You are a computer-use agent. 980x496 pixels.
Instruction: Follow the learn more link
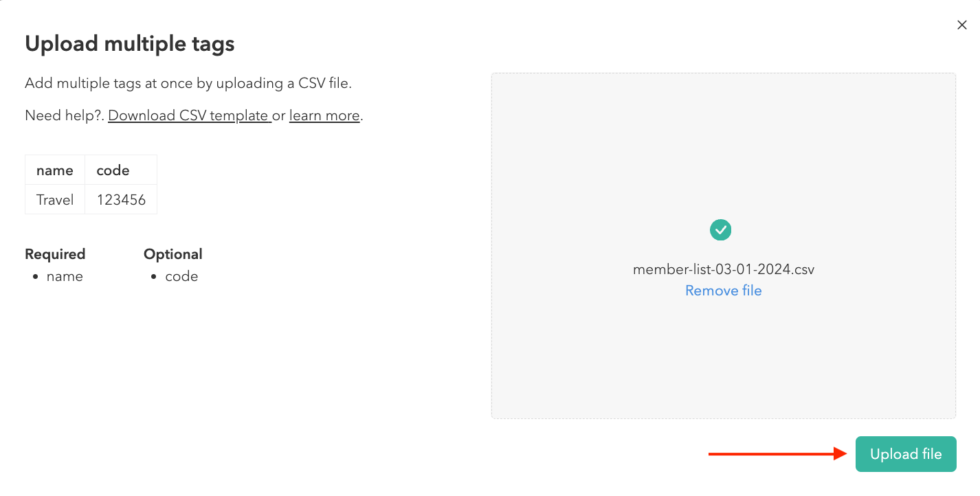point(324,115)
